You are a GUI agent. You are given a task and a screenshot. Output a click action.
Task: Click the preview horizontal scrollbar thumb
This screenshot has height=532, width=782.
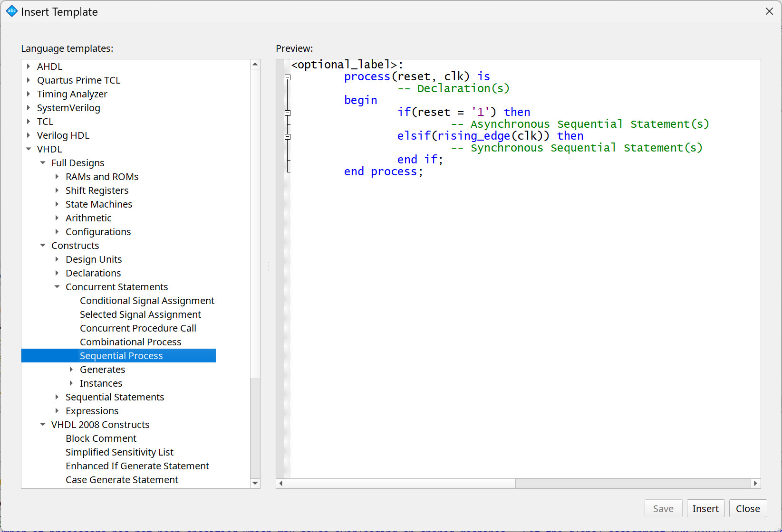click(x=400, y=483)
